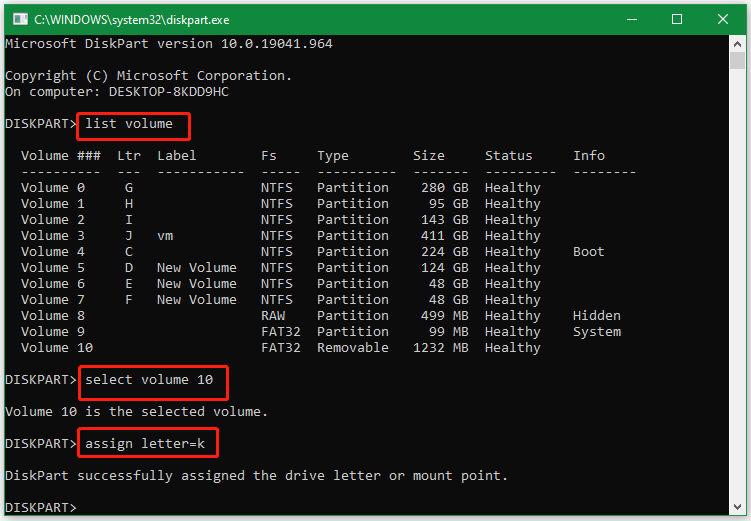The width and height of the screenshot is (751, 521).
Task: Click the last empty DISKPART> prompt
Action: (41, 508)
